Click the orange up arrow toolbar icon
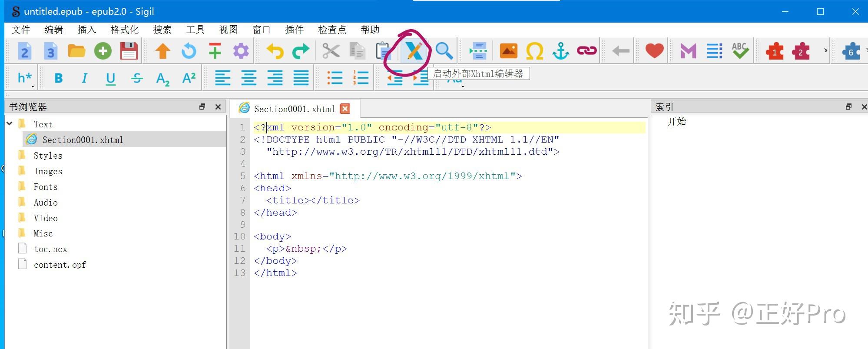Screen dimensions: 868x349 click(x=163, y=51)
